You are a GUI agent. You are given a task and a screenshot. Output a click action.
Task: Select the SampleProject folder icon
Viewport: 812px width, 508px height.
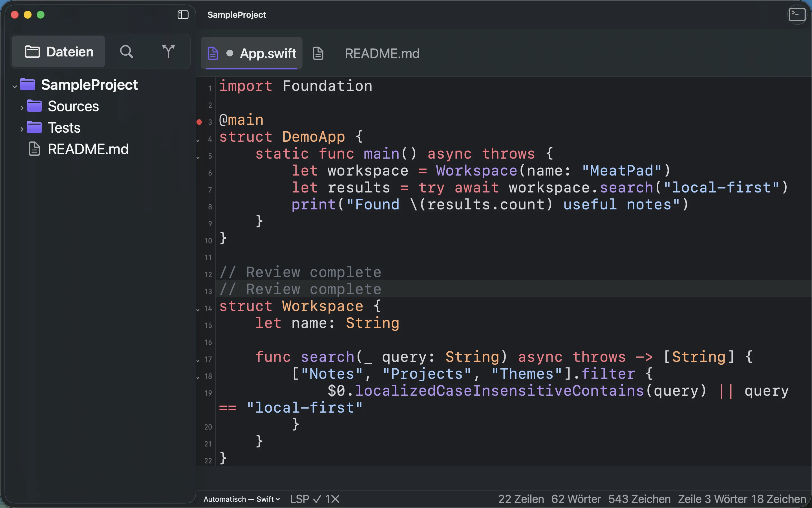28,84
